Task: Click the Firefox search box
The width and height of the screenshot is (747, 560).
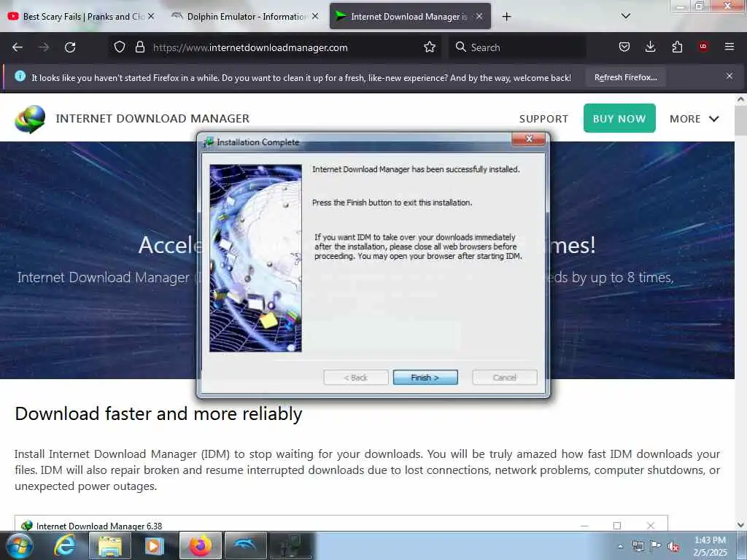Action: [x=517, y=47]
